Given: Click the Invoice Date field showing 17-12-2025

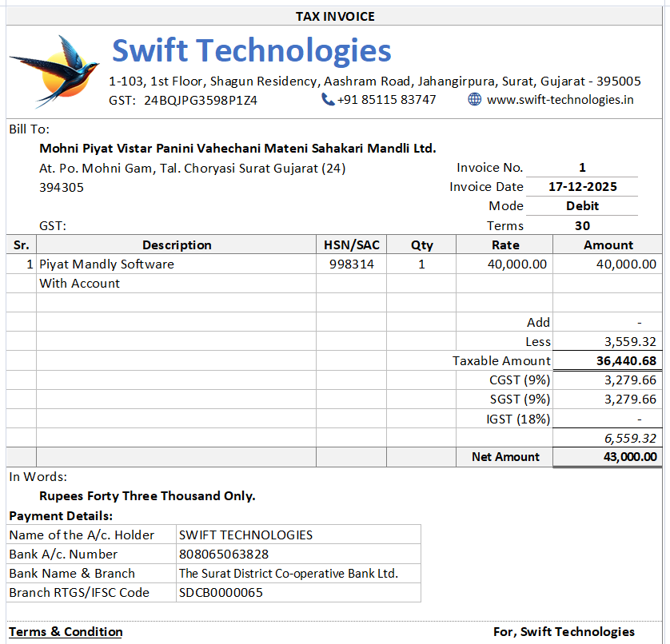Looking at the screenshot, I should [x=582, y=186].
